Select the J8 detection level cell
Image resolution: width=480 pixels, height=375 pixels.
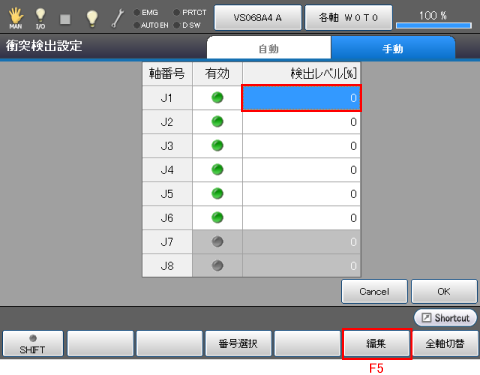(301, 266)
